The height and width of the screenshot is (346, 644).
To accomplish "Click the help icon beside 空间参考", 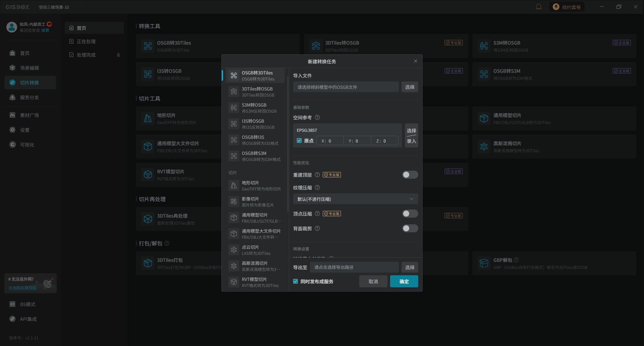I will (317, 118).
